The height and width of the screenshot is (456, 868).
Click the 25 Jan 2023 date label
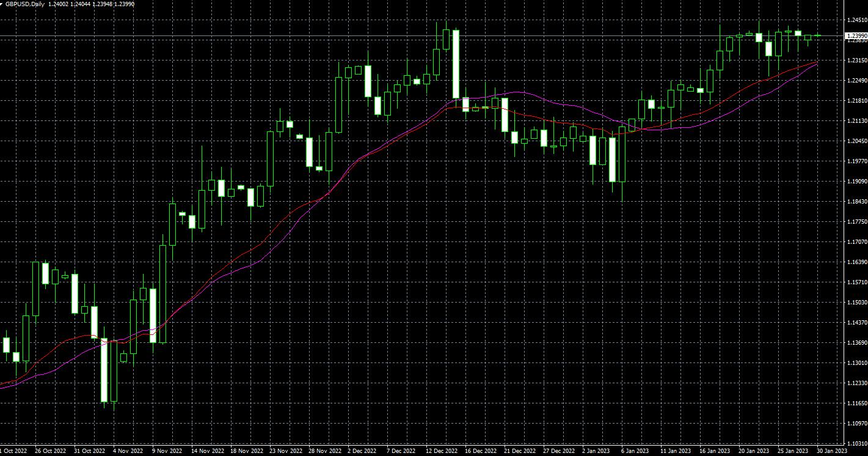click(793, 451)
